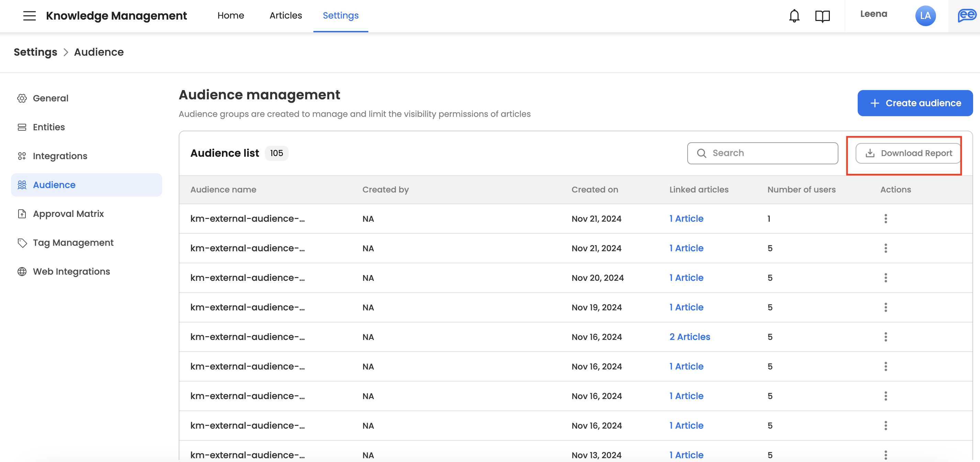Open actions menu for first audience row

coord(886,218)
